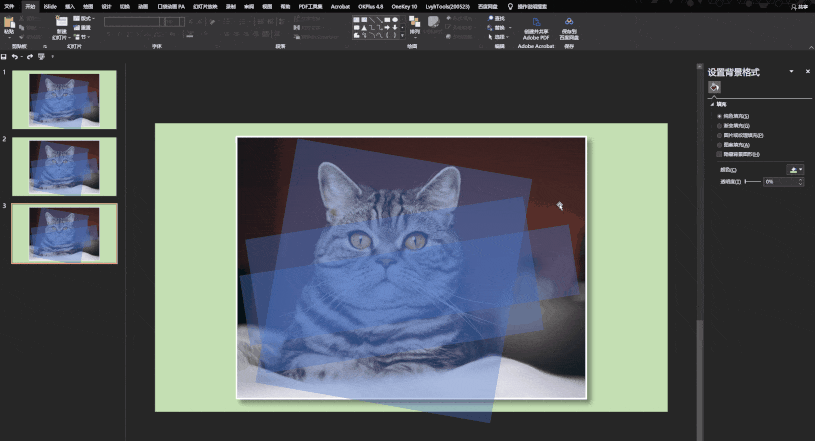The height and width of the screenshot is (441, 815).
Task: Collapse the Fill section triangle
Action: click(x=713, y=105)
